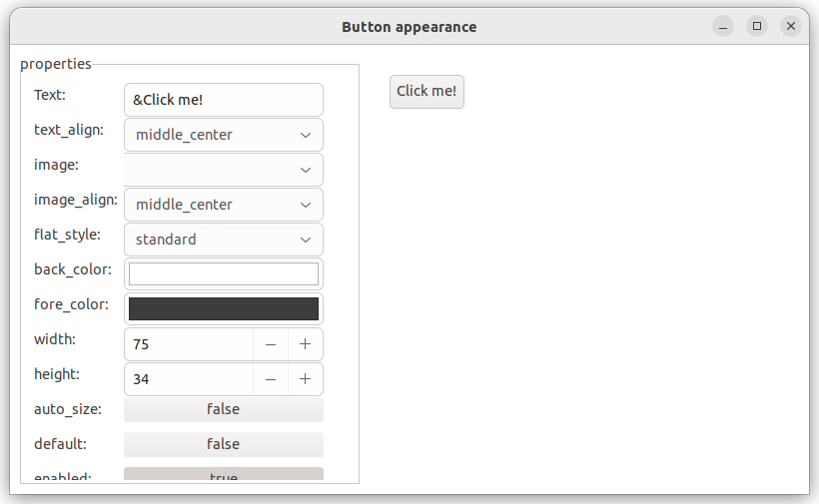Focus the width value field showing 75
This screenshot has height=504, width=819.
point(188,344)
